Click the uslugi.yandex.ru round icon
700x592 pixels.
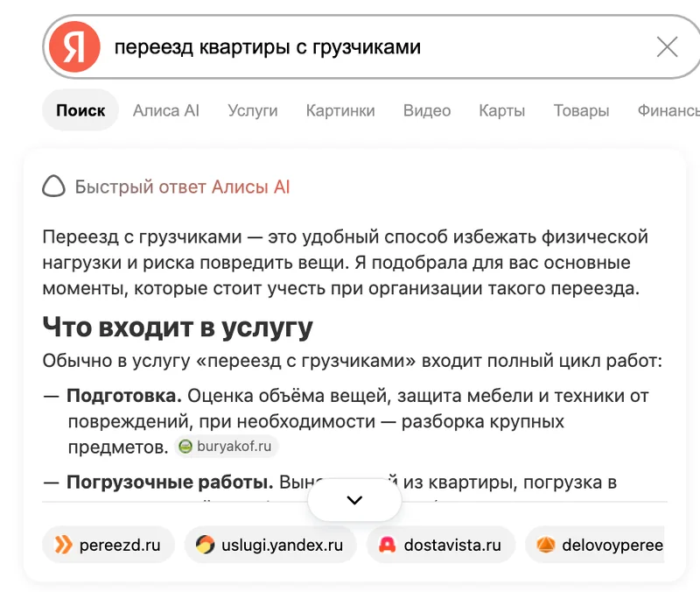click(x=205, y=545)
